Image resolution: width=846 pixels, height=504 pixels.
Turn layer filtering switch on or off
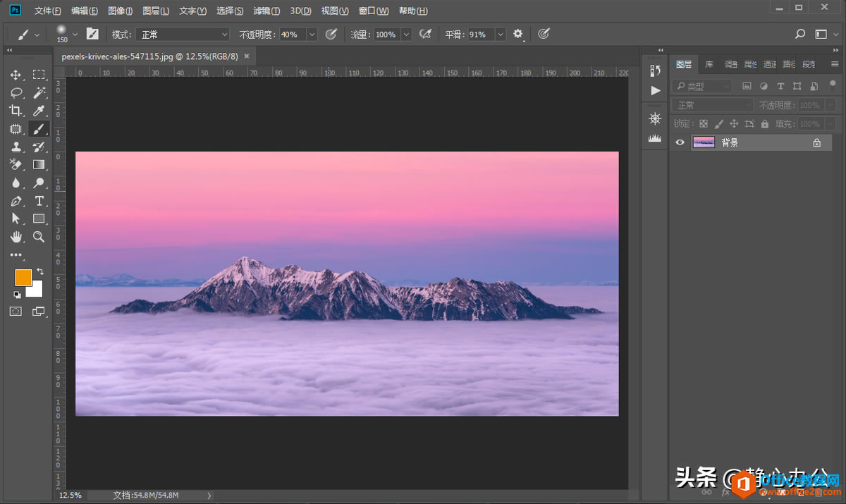(x=833, y=86)
